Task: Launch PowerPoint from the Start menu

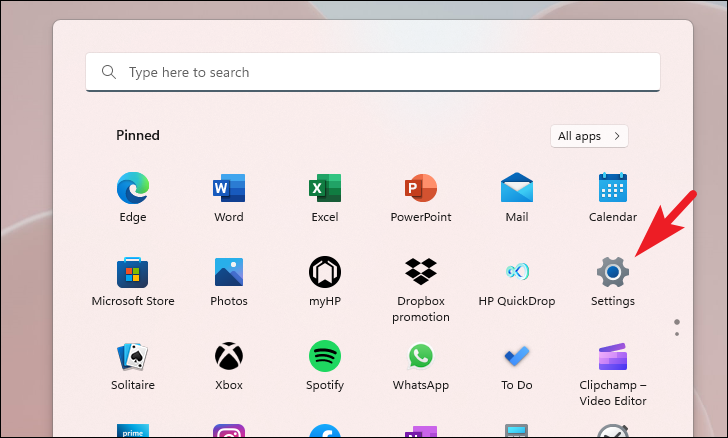Action: click(x=421, y=197)
